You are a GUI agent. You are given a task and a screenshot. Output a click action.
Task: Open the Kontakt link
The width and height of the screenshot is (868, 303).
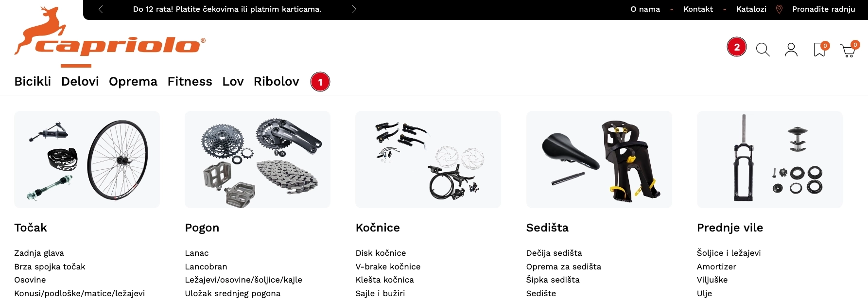point(698,9)
